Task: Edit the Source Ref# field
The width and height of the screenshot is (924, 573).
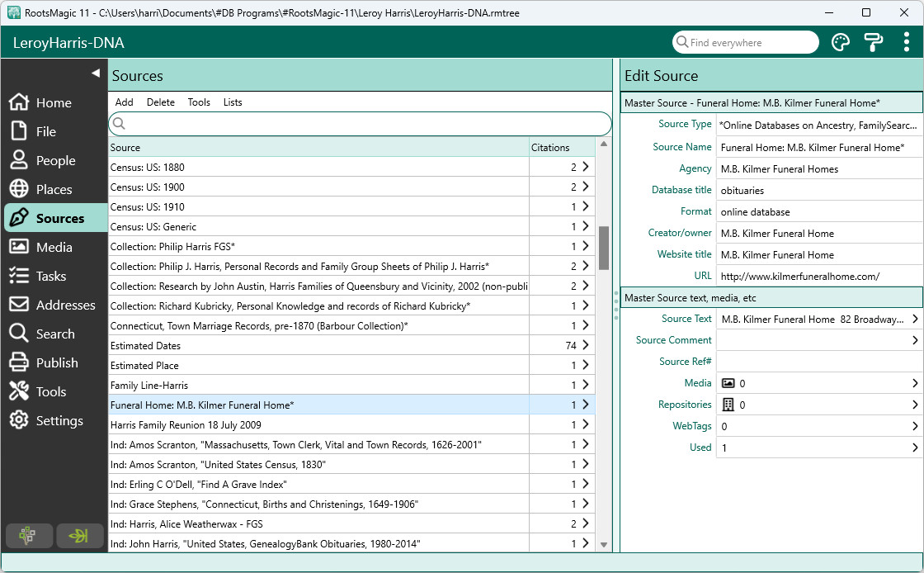Action: (x=819, y=362)
